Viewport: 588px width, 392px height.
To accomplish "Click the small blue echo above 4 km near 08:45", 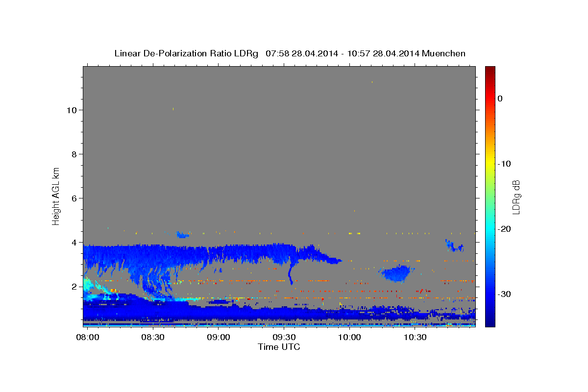I will point(183,235).
